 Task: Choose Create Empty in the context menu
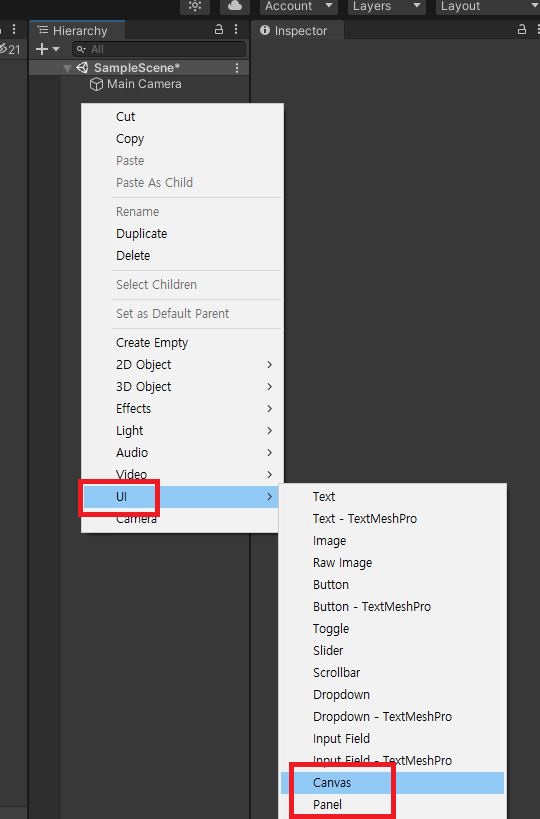pos(182,343)
